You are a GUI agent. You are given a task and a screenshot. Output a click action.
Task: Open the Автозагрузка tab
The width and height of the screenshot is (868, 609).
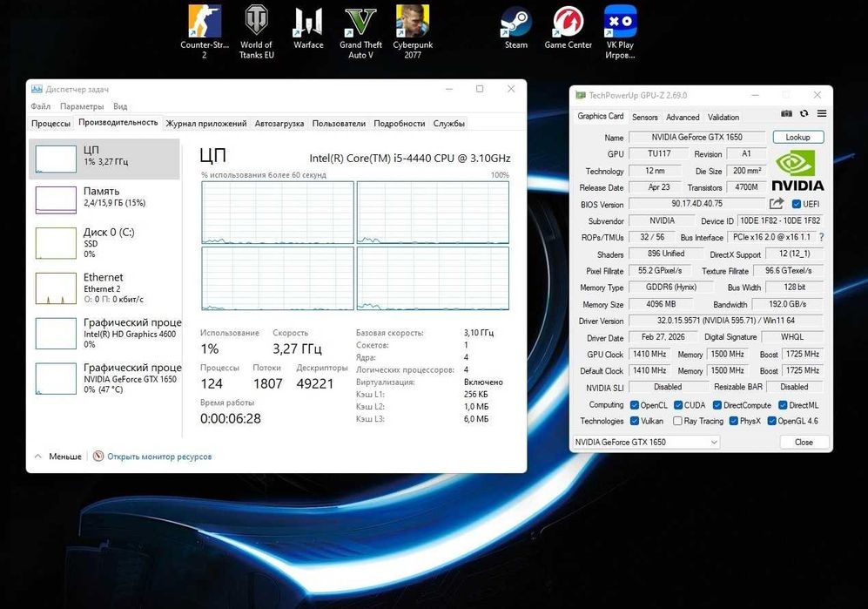[279, 124]
